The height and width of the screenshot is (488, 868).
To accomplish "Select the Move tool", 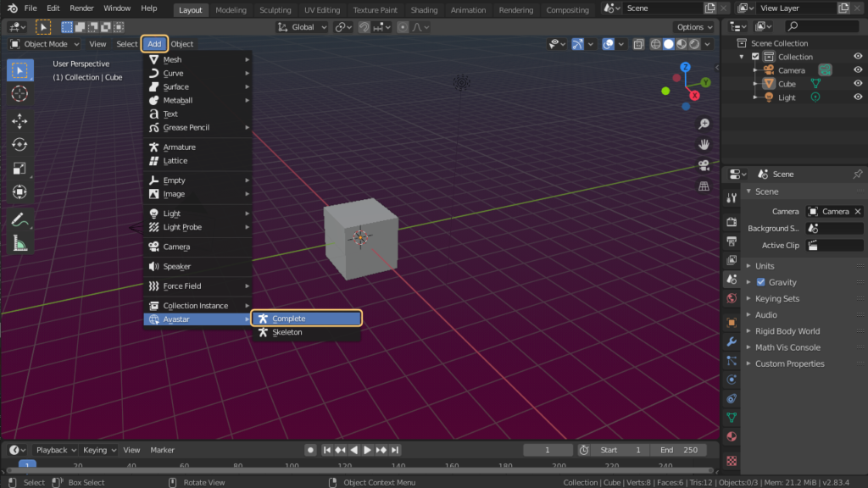I will [19, 121].
